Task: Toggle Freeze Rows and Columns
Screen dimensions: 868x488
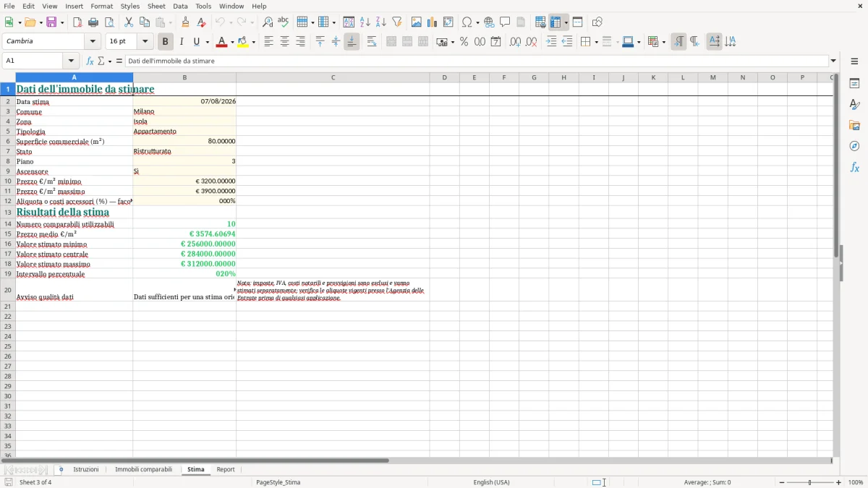Action: pos(556,22)
